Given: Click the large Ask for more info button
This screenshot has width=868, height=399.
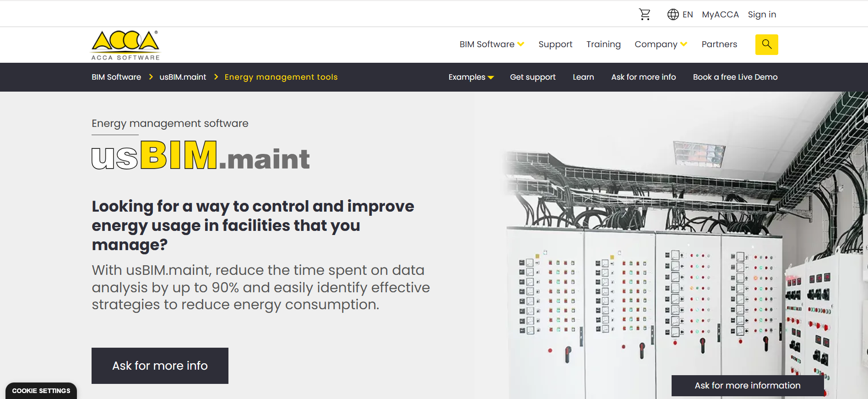Looking at the screenshot, I should pos(160,366).
